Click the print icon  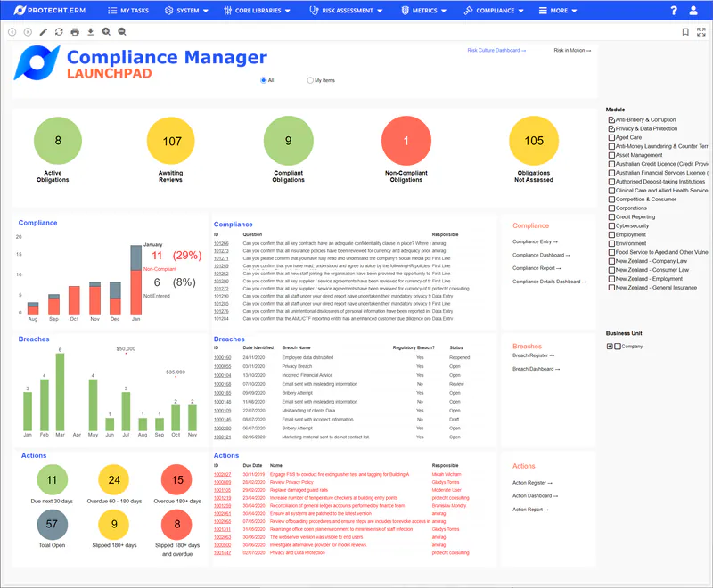click(75, 31)
